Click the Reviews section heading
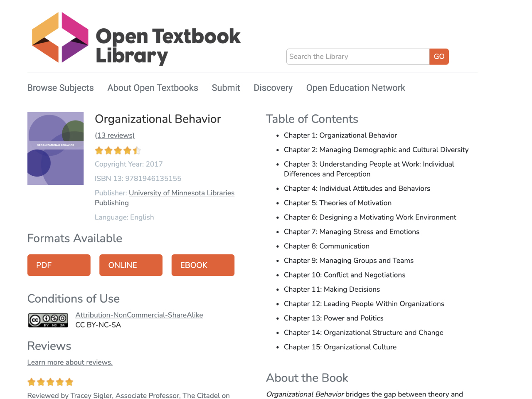The width and height of the screenshot is (532, 399). pyautogui.click(x=49, y=346)
